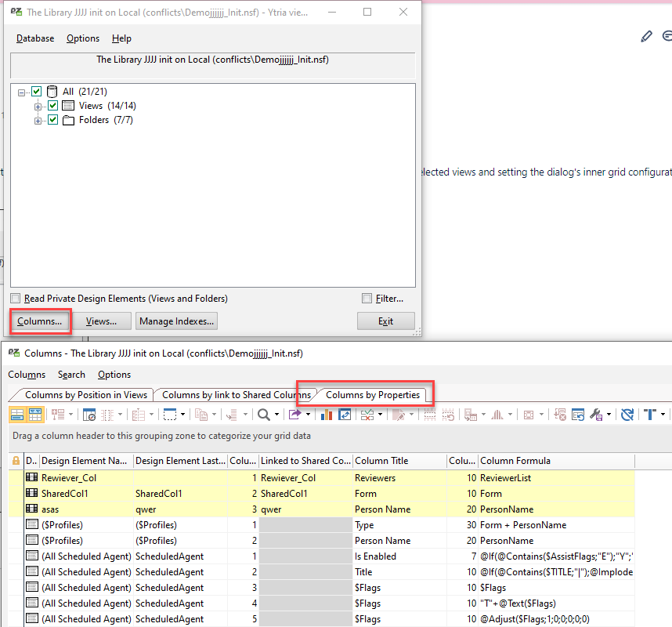
Task: Click the Exit button
Action: coord(385,321)
